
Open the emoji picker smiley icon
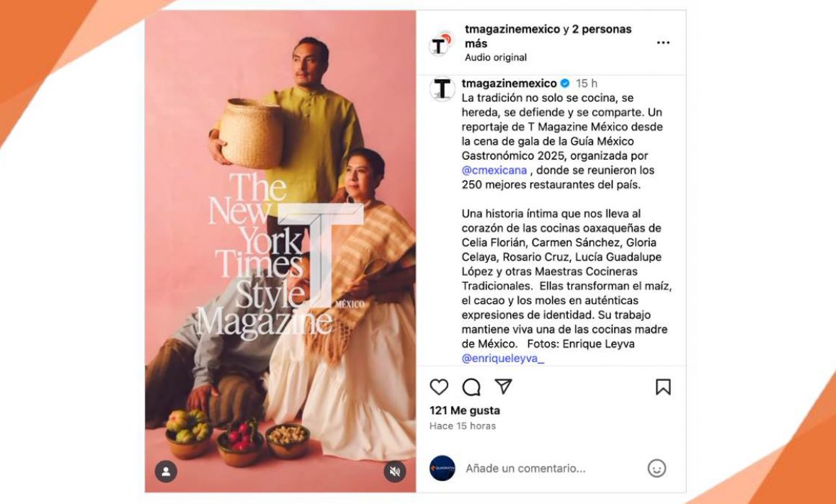(x=657, y=468)
